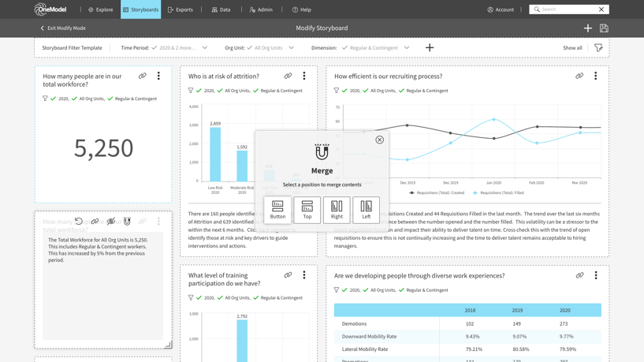
Task: Choose Button merge position
Action: coord(277,210)
